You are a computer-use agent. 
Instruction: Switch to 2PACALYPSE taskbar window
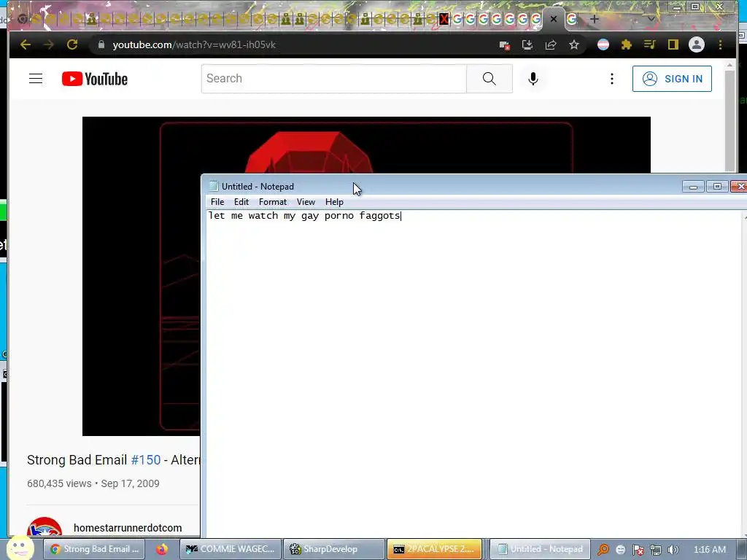[435, 549]
